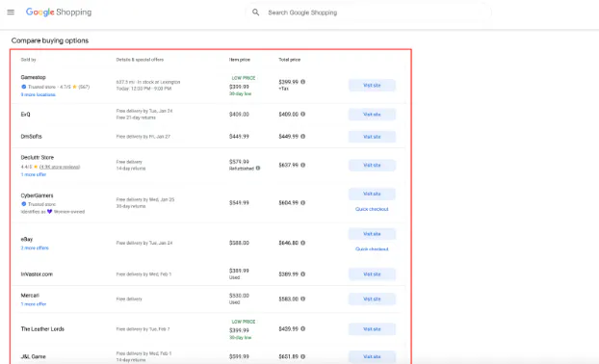Click the Google Shopping logo
The height and width of the screenshot is (364, 599).
pos(59,13)
